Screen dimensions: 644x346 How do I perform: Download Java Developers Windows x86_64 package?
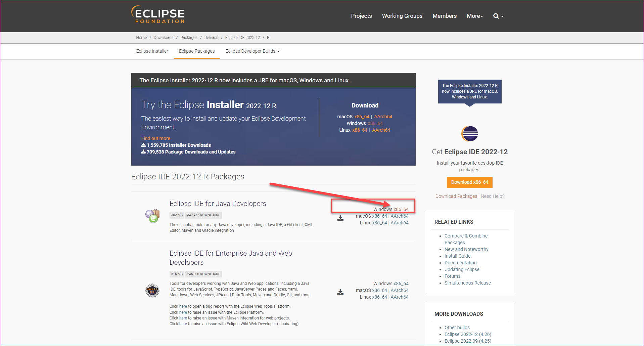(x=401, y=209)
